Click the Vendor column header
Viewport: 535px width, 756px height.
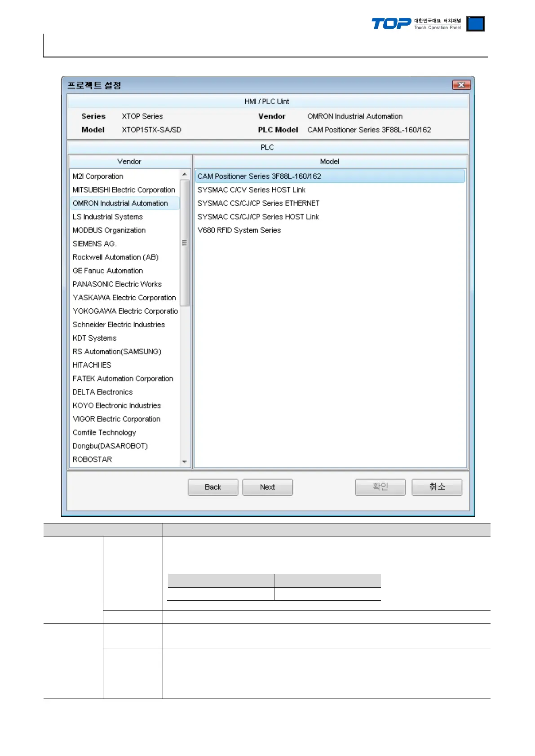pos(130,162)
